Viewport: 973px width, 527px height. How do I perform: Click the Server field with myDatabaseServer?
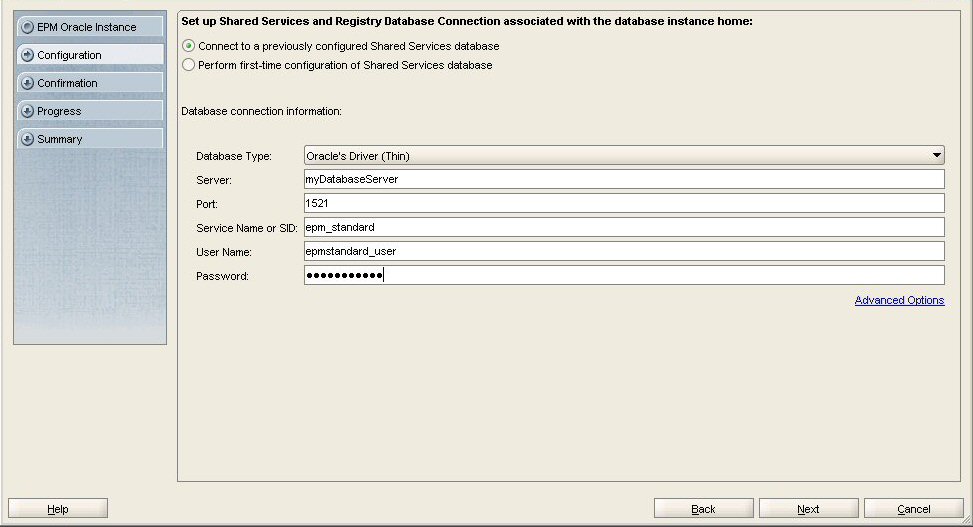point(624,179)
